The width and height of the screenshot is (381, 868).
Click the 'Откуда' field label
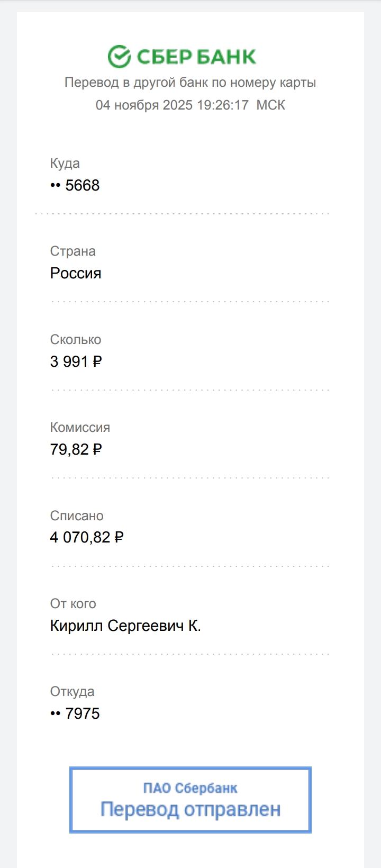72,691
